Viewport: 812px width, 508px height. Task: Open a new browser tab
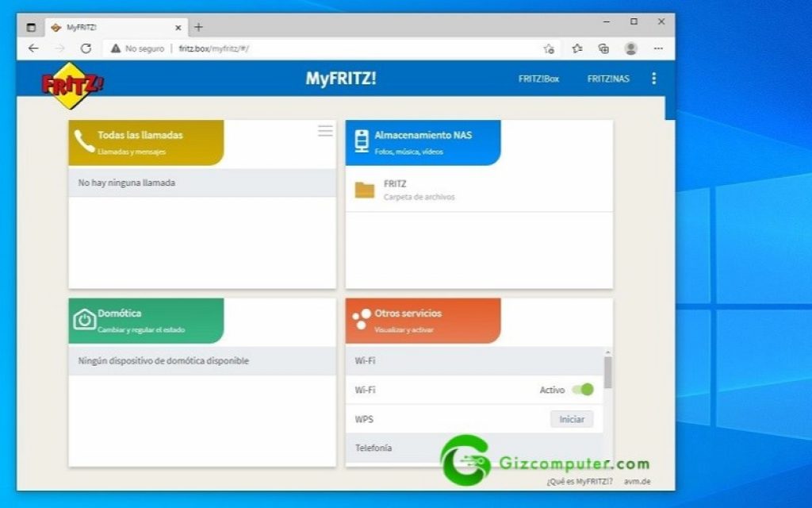point(198,27)
